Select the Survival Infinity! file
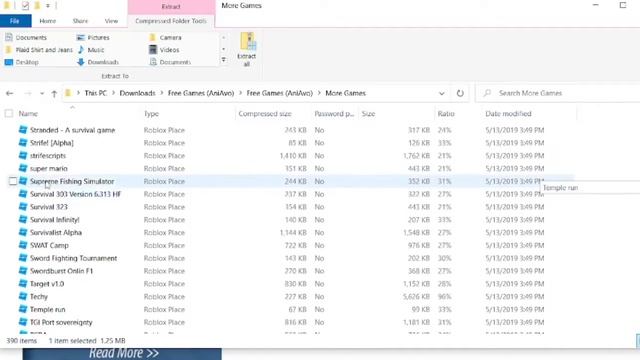 (x=55, y=220)
